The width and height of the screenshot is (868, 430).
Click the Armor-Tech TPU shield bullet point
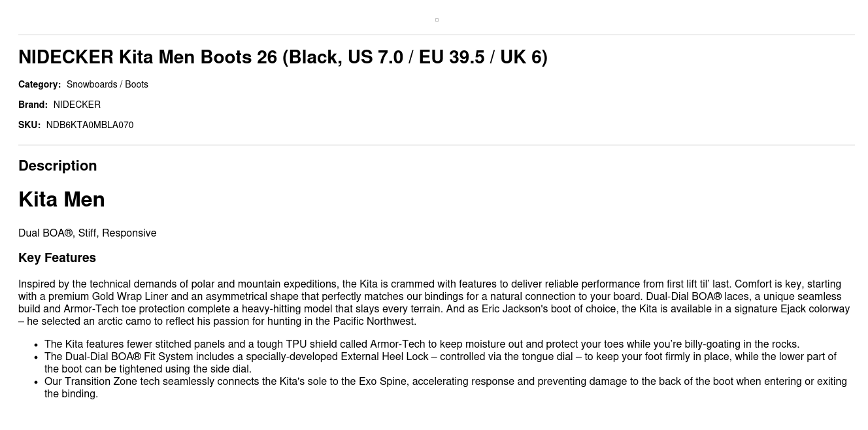(x=422, y=344)
